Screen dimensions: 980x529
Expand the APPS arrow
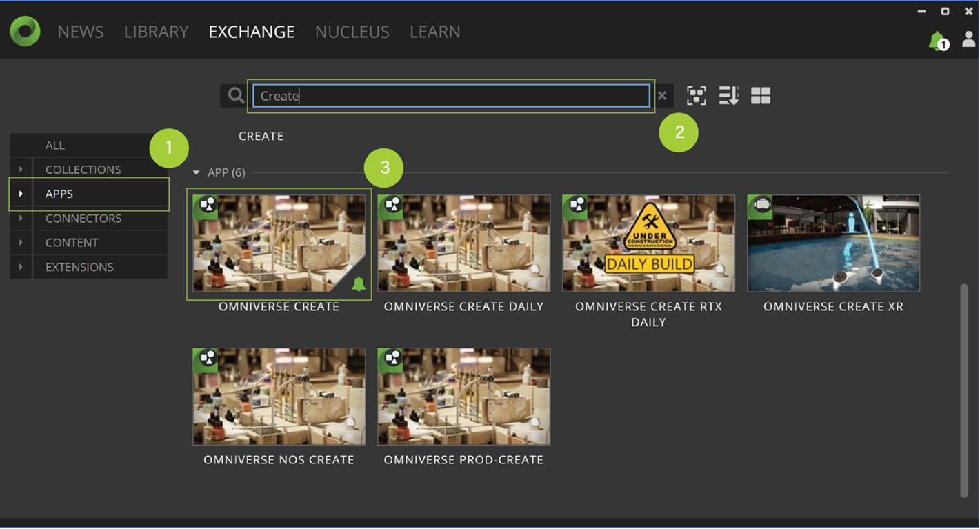pos(21,194)
